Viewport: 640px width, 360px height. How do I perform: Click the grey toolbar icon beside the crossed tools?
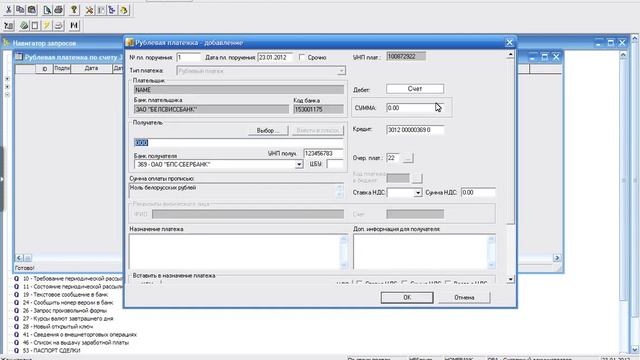(101, 9)
